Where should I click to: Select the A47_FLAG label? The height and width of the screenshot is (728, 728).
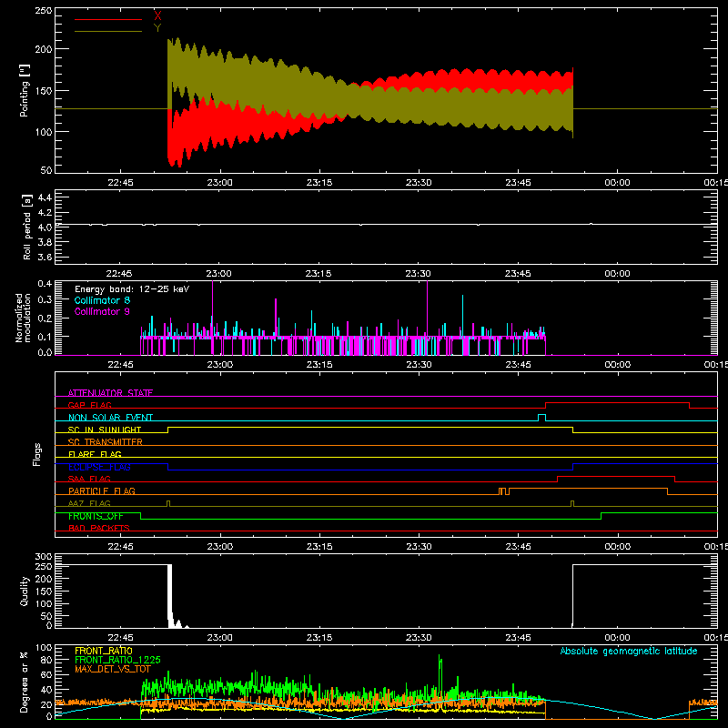(x=89, y=503)
